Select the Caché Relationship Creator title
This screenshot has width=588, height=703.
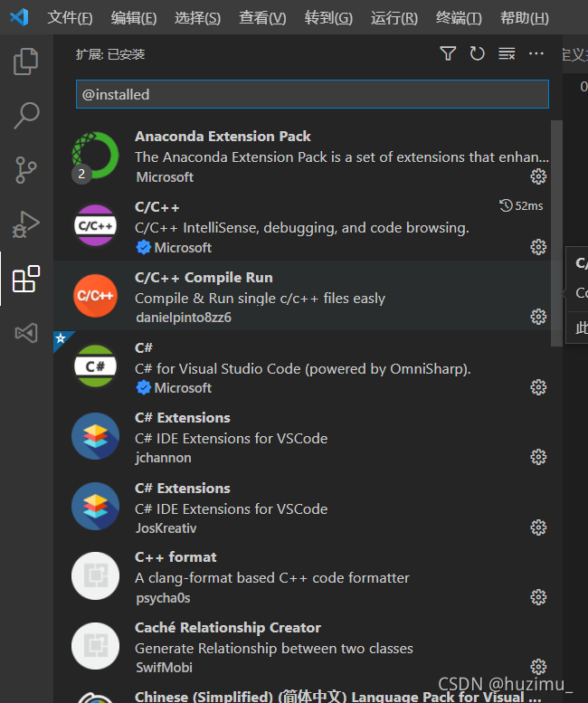click(228, 628)
